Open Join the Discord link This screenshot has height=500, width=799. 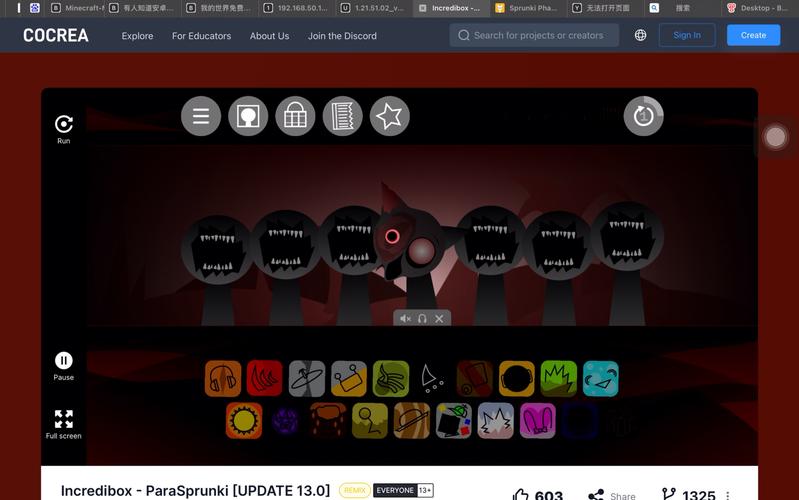342,36
